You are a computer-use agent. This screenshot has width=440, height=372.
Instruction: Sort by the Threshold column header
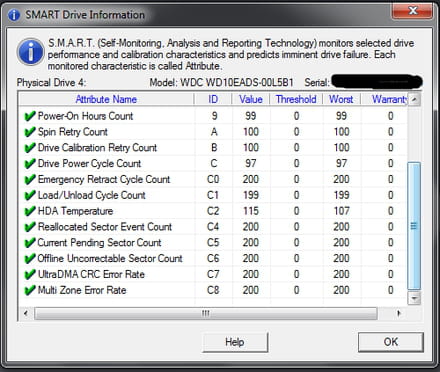coord(296,99)
